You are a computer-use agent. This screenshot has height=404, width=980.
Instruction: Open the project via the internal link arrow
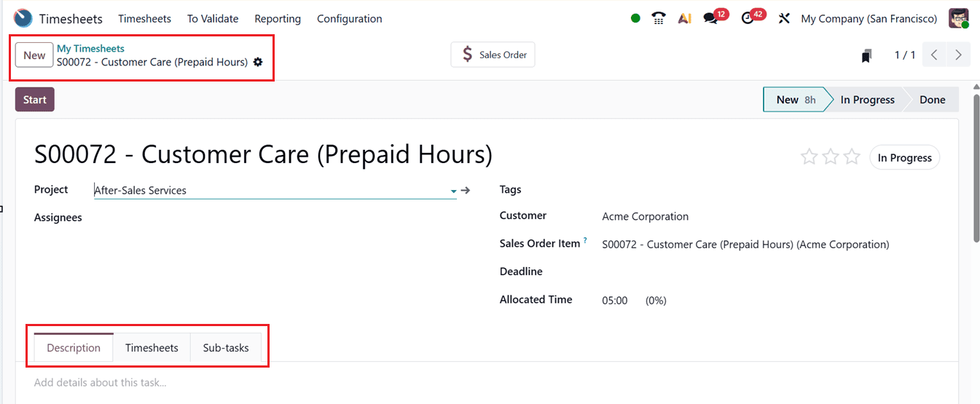466,191
